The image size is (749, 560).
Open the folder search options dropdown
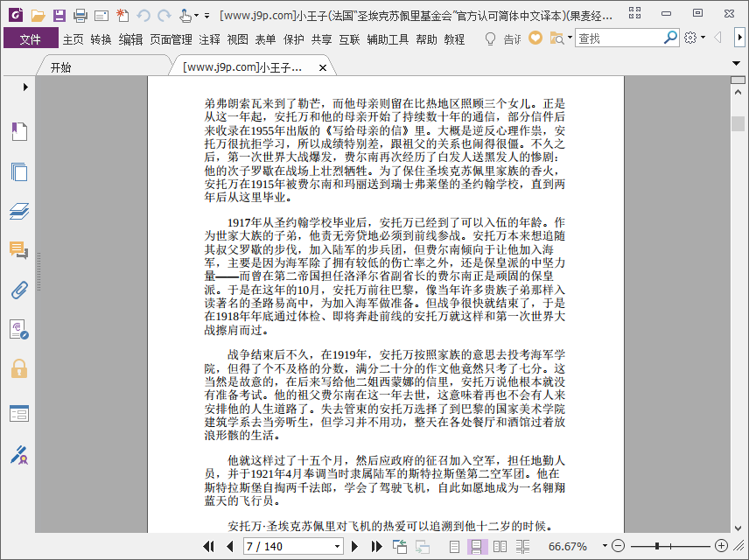(570, 38)
